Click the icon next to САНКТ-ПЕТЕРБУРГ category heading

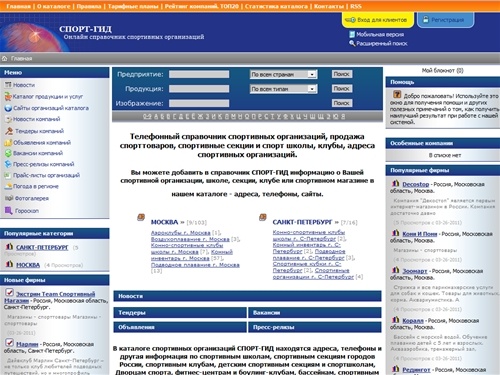pyautogui.click(x=263, y=217)
